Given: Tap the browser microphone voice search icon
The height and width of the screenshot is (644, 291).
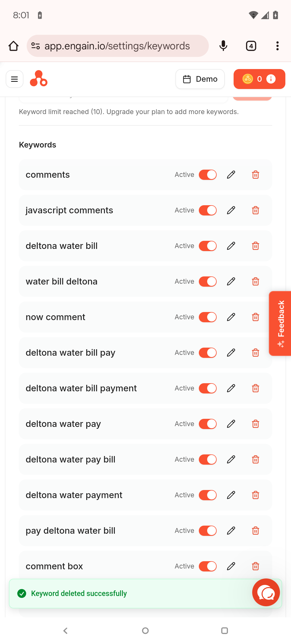Looking at the screenshot, I should [223, 46].
